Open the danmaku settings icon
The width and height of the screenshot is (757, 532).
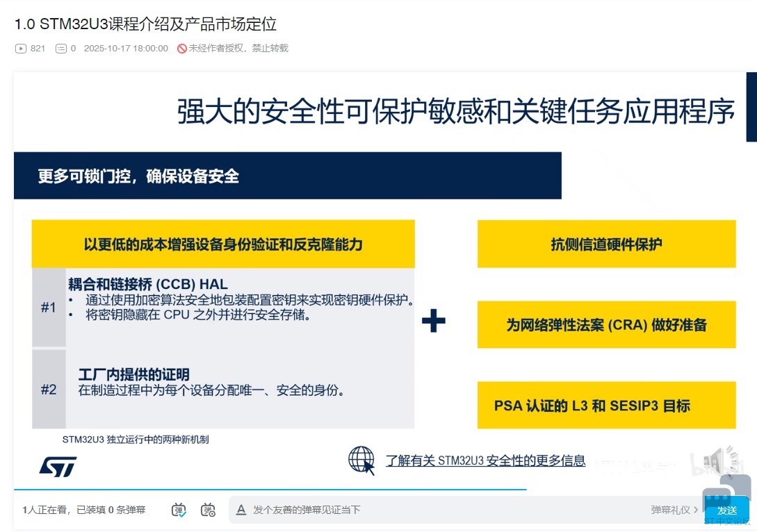(208, 510)
